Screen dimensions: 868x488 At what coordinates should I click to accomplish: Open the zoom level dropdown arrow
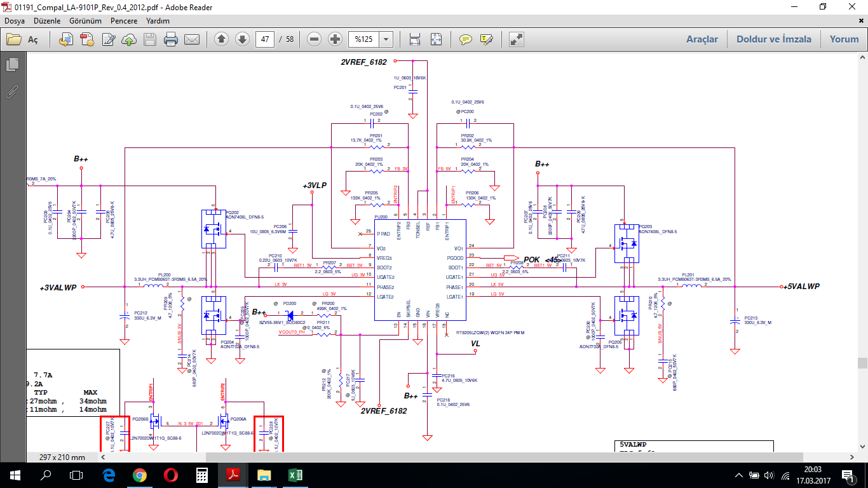click(x=386, y=39)
